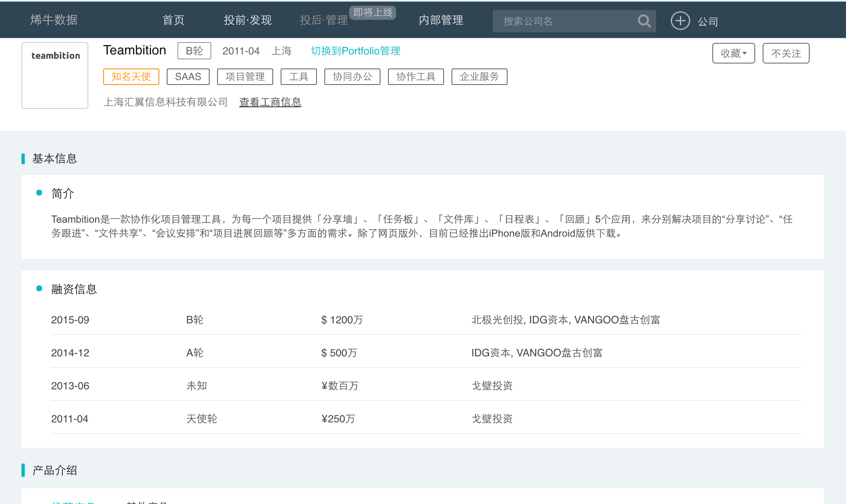Image resolution: width=846 pixels, height=504 pixels.
Task: Click the 烯牛数据 brand logo
Action: [54, 20]
